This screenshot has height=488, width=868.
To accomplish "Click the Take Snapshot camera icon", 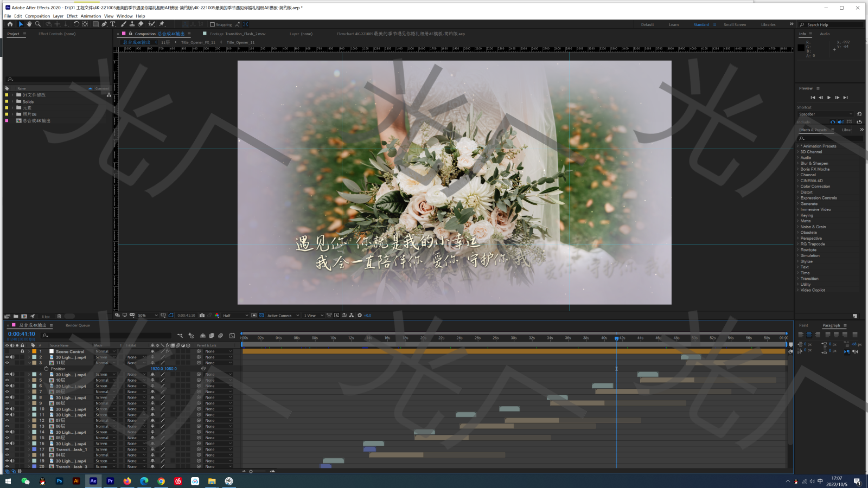I will click(202, 316).
